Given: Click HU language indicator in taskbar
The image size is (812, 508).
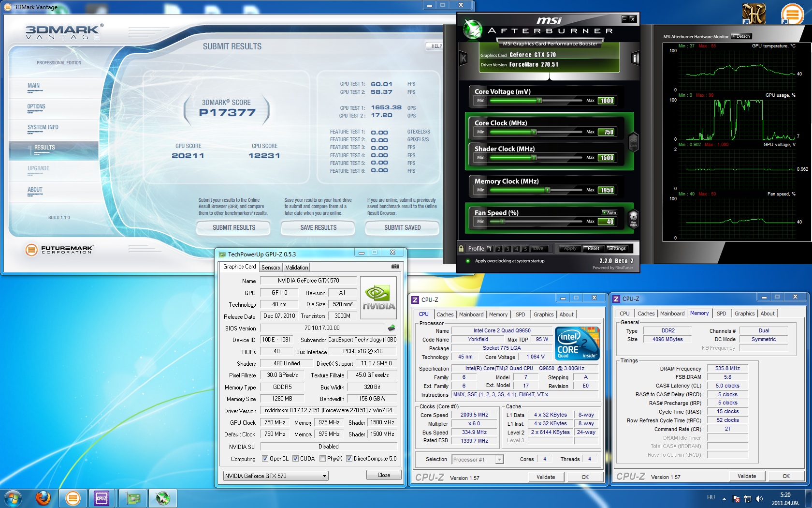Looking at the screenshot, I should tap(711, 497).
